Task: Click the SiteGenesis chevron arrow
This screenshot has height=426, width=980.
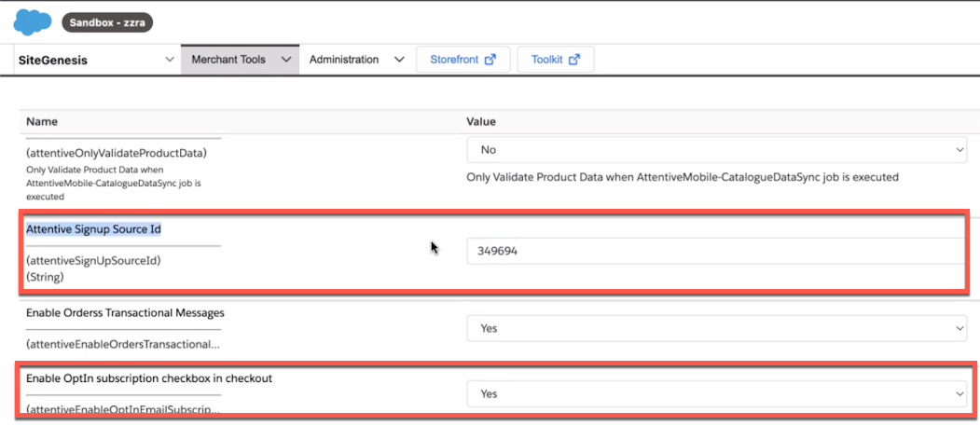Action: (x=169, y=60)
